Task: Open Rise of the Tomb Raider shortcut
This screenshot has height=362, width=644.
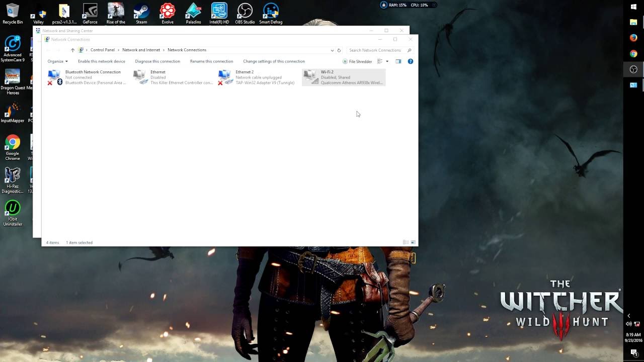Action: point(116,14)
